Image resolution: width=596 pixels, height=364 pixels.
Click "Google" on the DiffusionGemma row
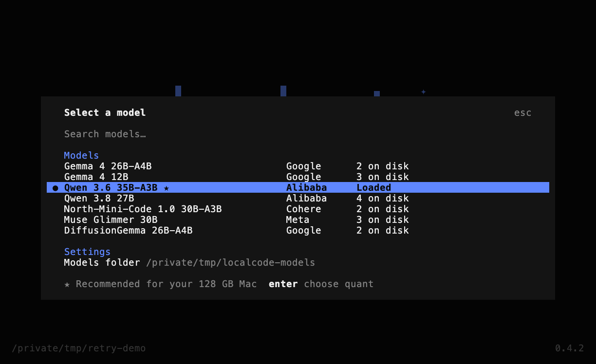pyautogui.click(x=304, y=231)
